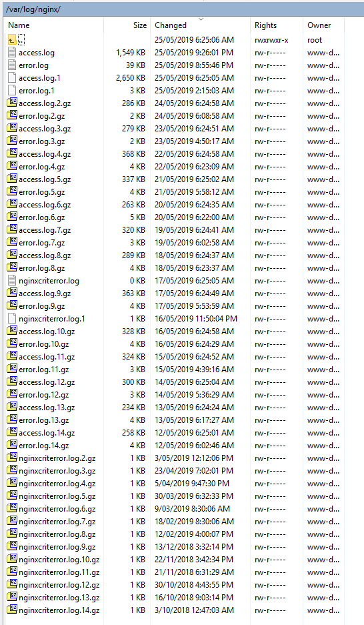Select nginxcriterror.log.5.gz file name
364x625 pixels.
pyautogui.click(x=57, y=496)
